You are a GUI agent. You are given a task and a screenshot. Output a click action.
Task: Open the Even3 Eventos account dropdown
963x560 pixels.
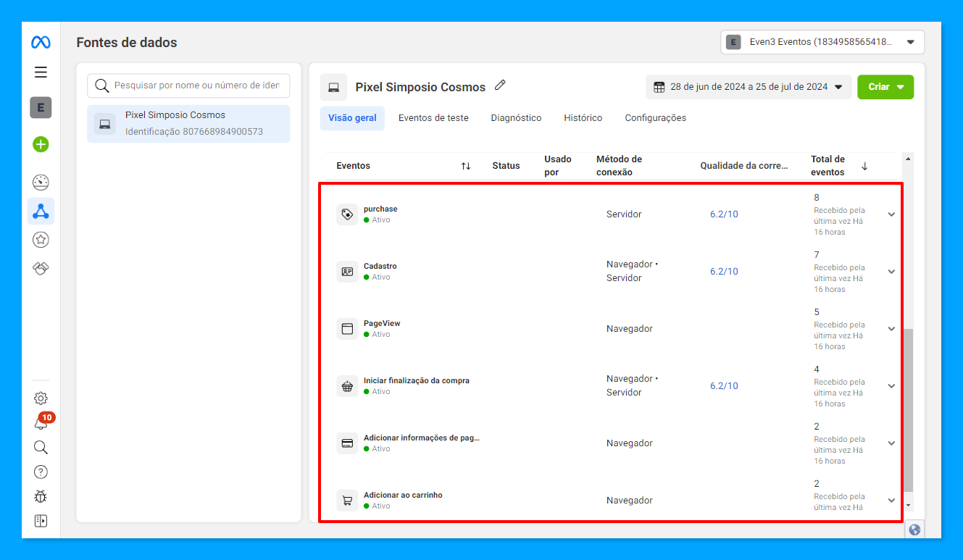pos(822,42)
